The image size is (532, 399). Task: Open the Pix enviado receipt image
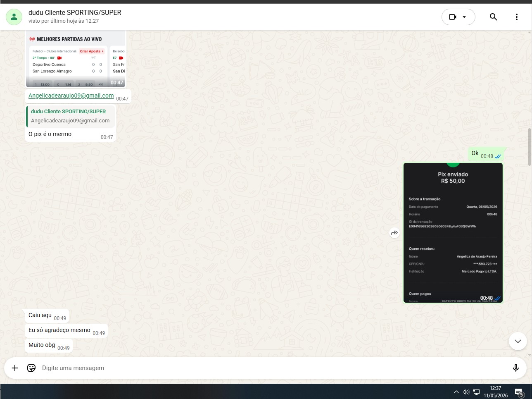pos(453,233)
